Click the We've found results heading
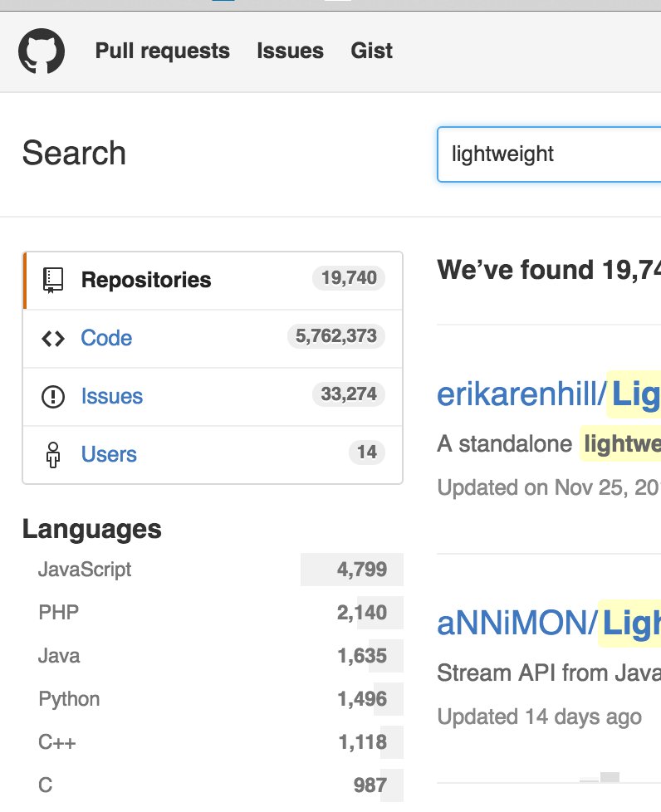661x812 pixels. tap(549, 270)
